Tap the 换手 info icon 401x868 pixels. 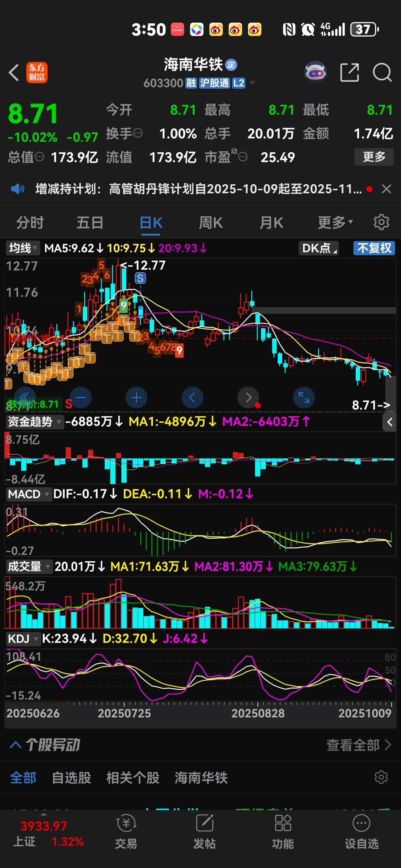(x=138, y=133)
